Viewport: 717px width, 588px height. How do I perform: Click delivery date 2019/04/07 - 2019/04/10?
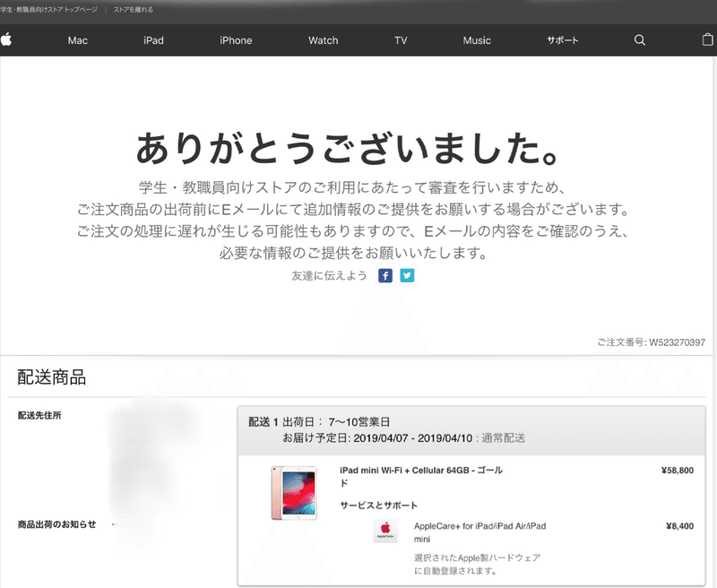click(x=412, y=438)
